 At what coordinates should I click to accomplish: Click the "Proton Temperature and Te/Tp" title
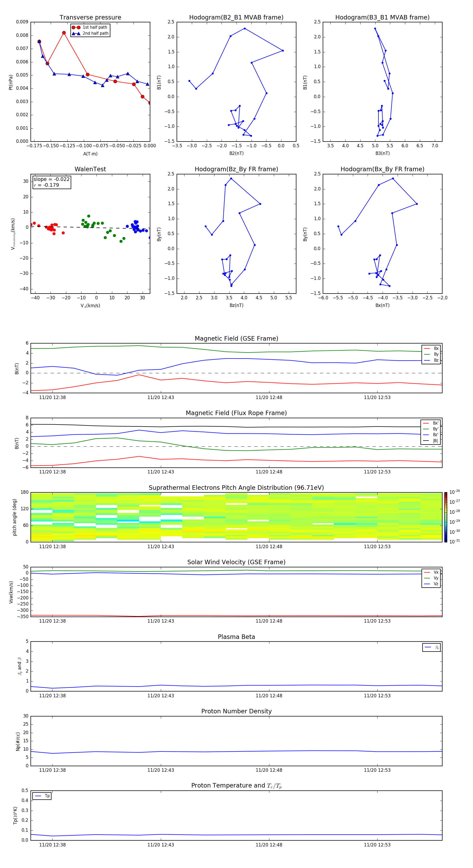[x=236, y=786]
